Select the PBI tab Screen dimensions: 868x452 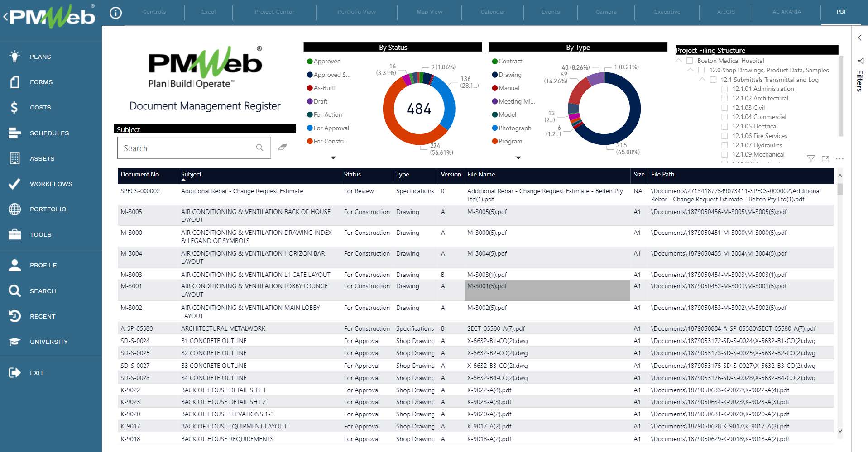841,12
